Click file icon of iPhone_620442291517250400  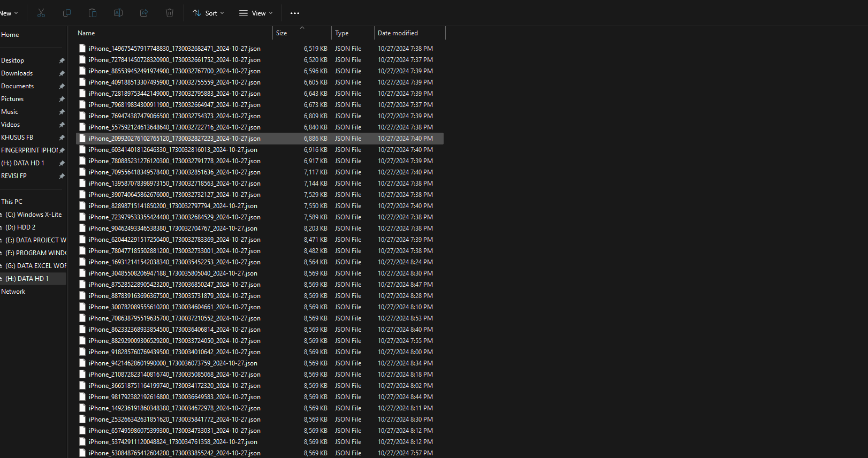coord(82,239)
